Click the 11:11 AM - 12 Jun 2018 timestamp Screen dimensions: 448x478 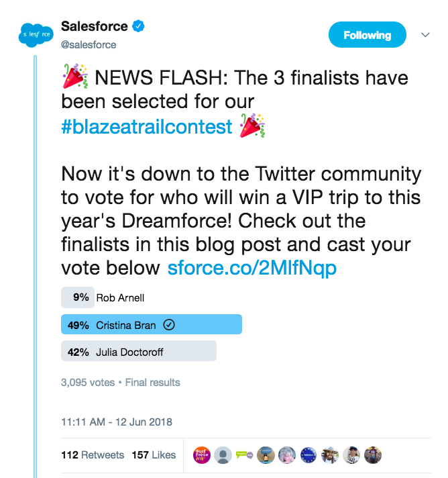[x=117, y=422]
